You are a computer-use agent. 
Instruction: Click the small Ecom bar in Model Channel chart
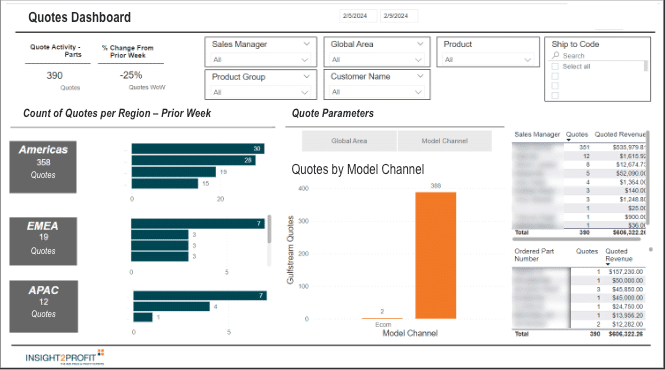(382, 318)
